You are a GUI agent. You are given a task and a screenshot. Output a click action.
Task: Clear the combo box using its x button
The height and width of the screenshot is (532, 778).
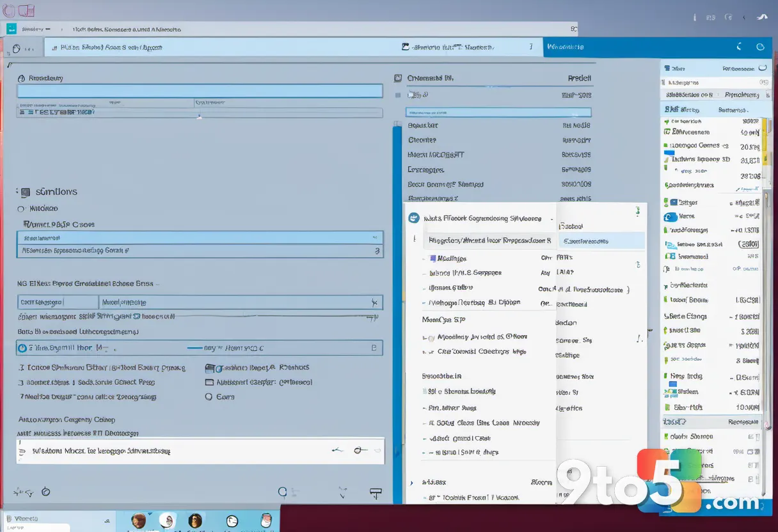(374, 302)
